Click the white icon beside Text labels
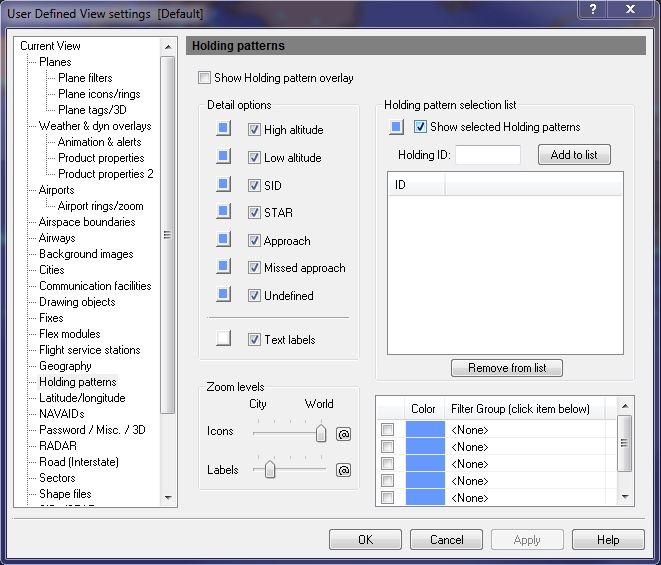This screenshot has width=661, height=565. pos(224,339)
